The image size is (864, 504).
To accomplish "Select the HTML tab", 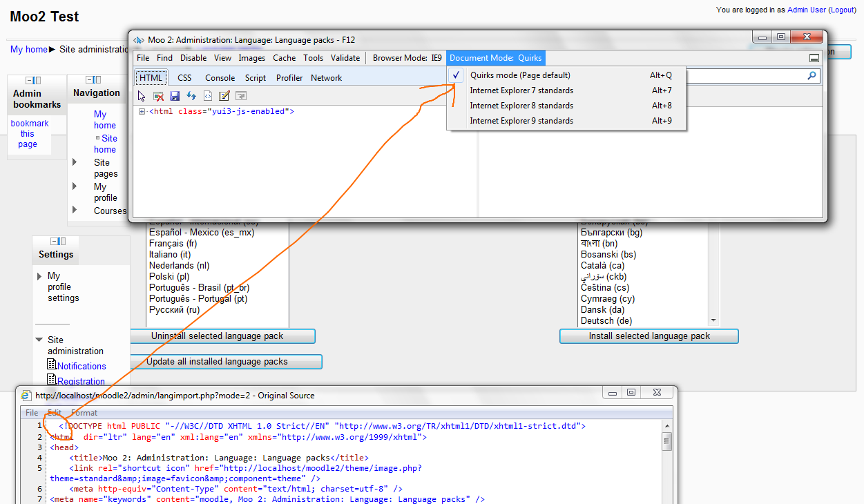I will 151,78.
